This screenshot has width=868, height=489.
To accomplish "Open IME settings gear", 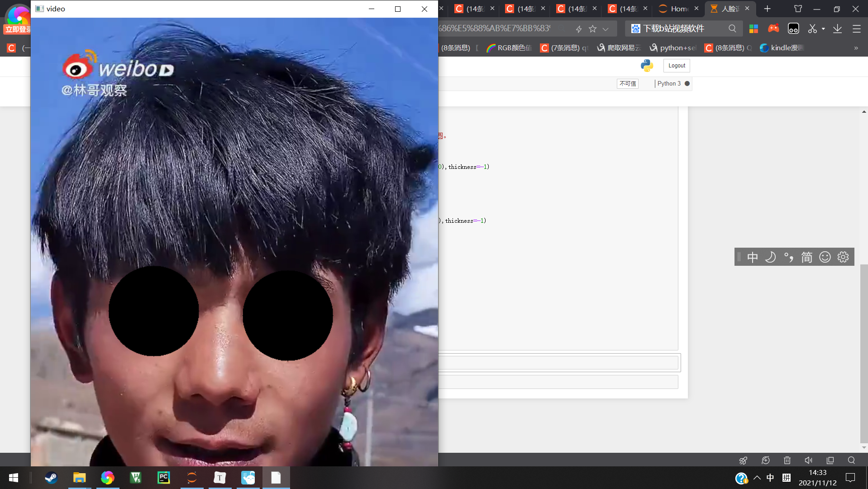I will click(x=843, y=257).
